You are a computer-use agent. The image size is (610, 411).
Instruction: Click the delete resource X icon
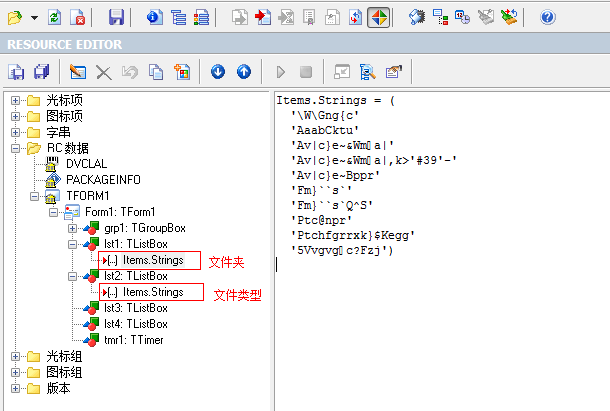point(104,71)
